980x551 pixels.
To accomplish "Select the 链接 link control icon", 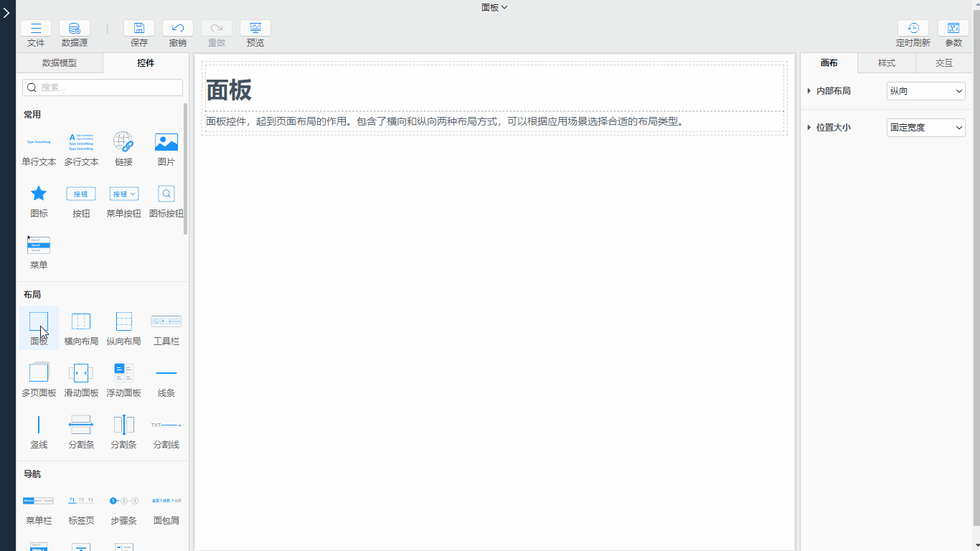I will [123, 142].
